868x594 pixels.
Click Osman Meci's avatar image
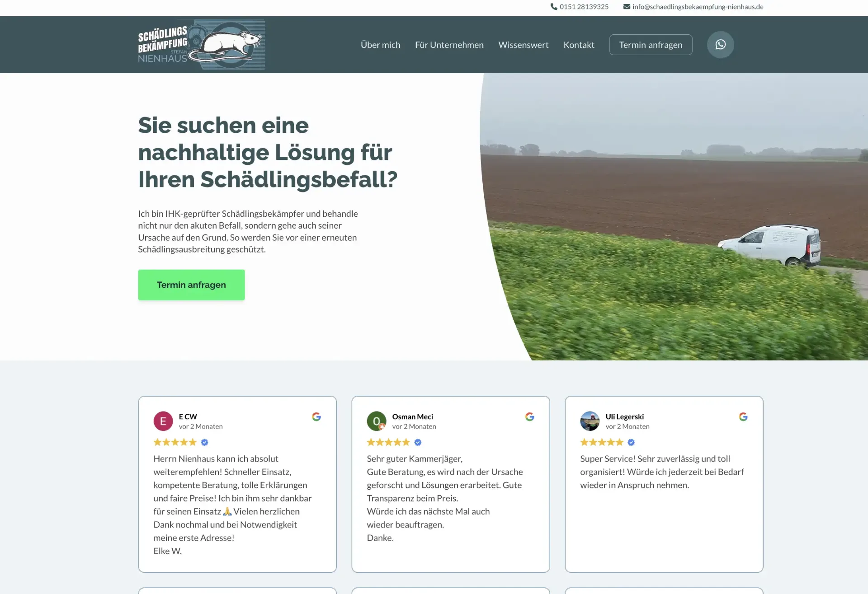[377, 421]
